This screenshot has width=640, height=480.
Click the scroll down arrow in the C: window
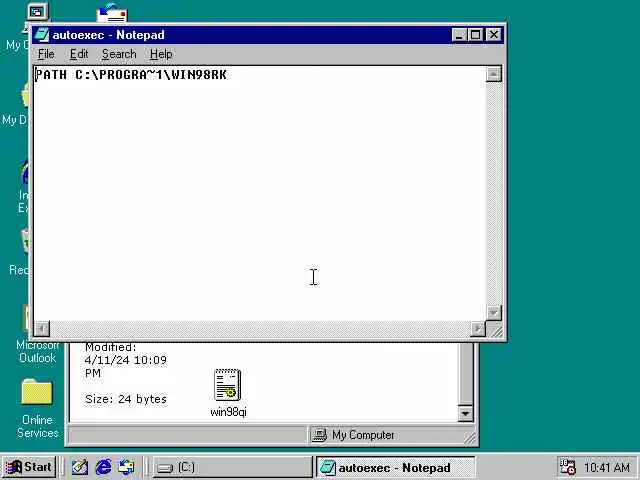[465, 413]
